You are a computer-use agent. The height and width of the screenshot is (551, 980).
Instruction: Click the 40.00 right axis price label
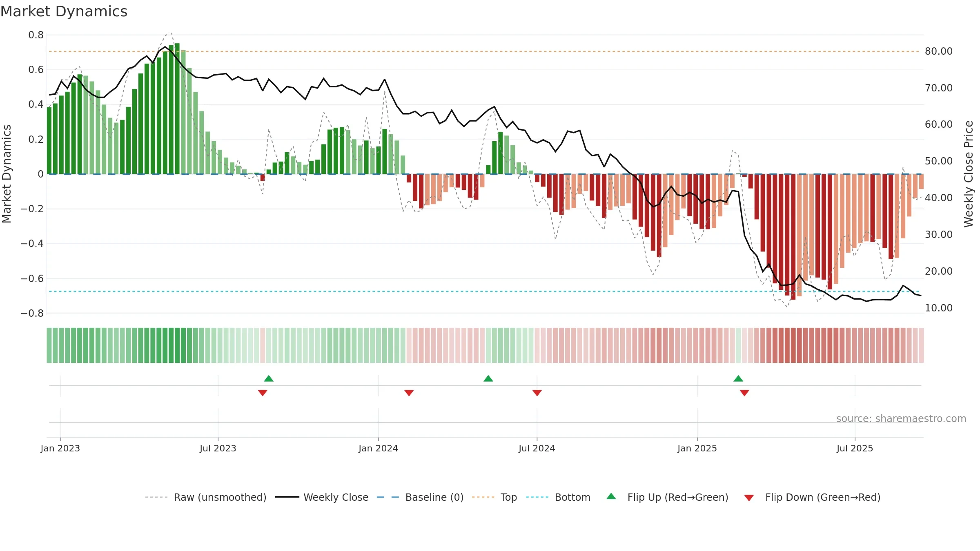click(x=939, y=198)
